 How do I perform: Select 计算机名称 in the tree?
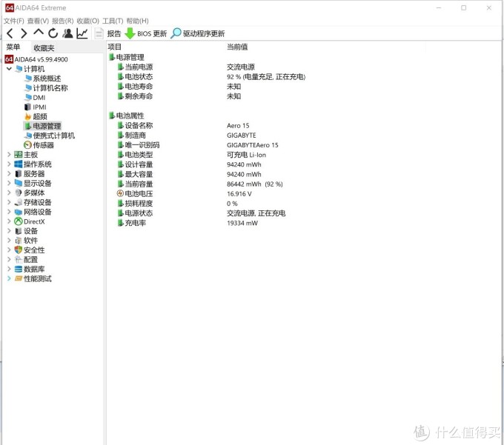click(x=46, y=88)
